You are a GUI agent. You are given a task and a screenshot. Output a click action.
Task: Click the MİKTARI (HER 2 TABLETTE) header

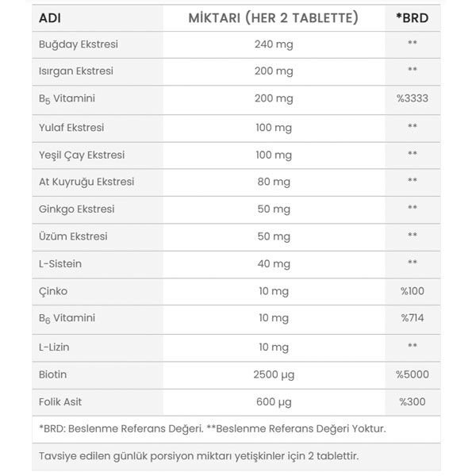[x=273, y=17]
